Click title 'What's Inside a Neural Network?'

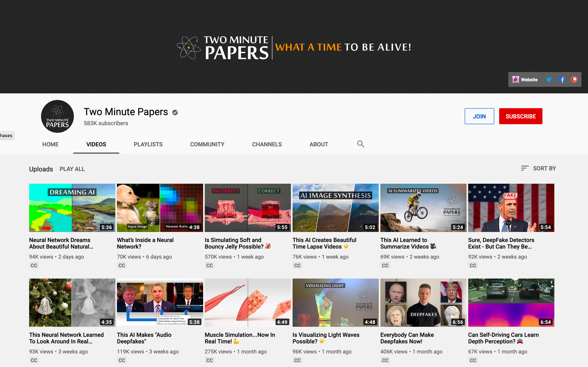coord(145,243)
